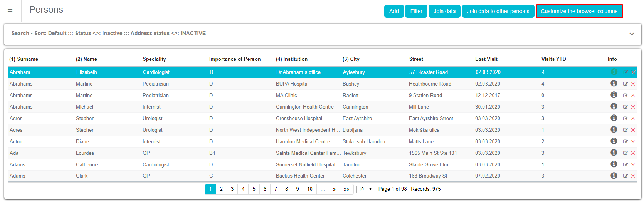Image resolution: width=644 pixels, height=203 pixels.
Task: Open the Filter button
Action: (x=416, y=11)
